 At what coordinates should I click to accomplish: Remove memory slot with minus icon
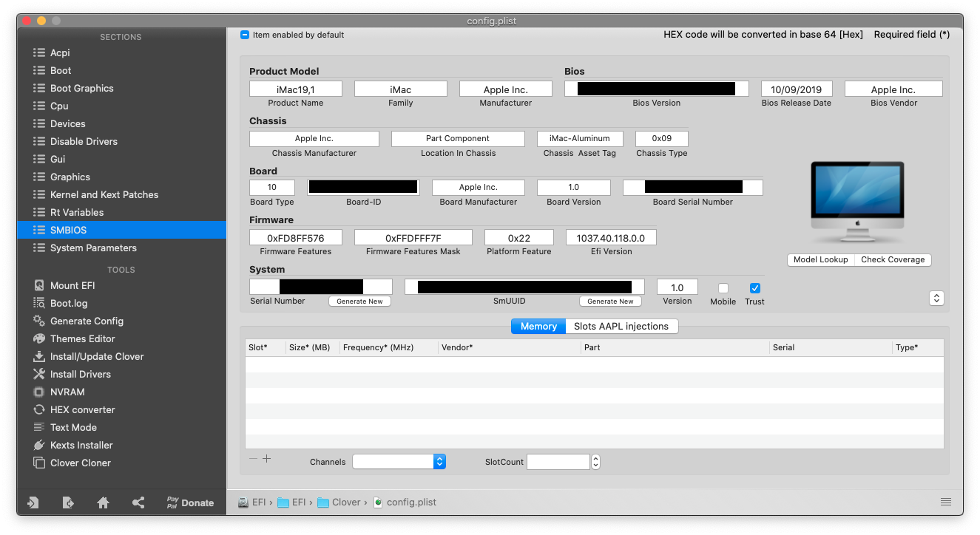pyautogui.click(x=254, y=459)
